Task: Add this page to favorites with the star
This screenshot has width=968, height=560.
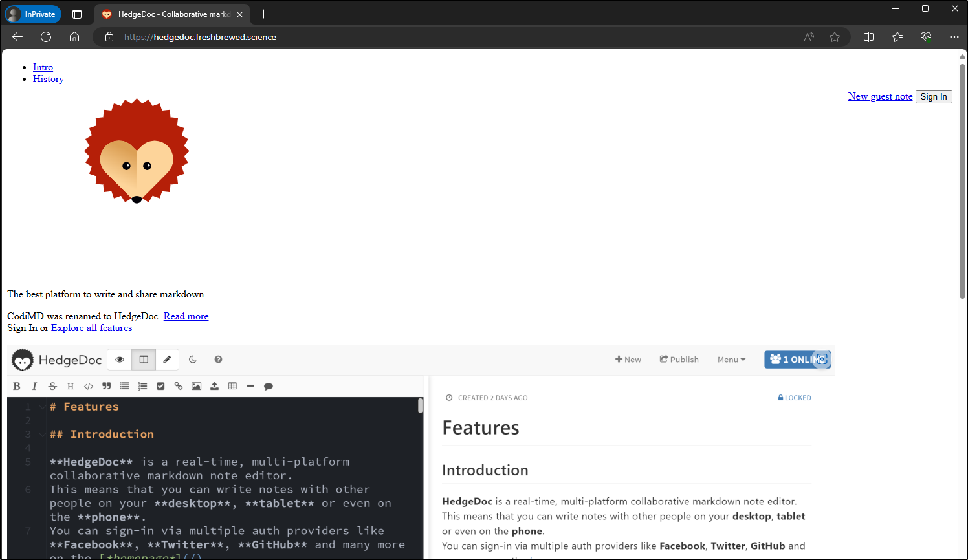Action: 835,37
